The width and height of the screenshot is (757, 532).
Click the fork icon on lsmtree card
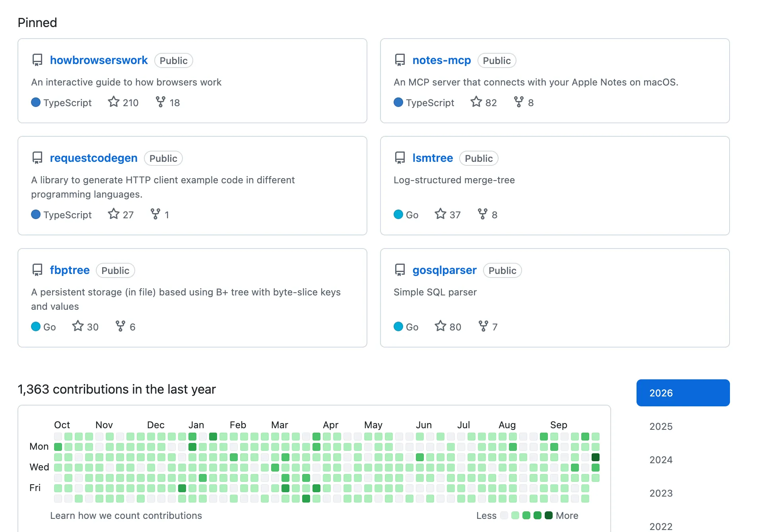483,214
